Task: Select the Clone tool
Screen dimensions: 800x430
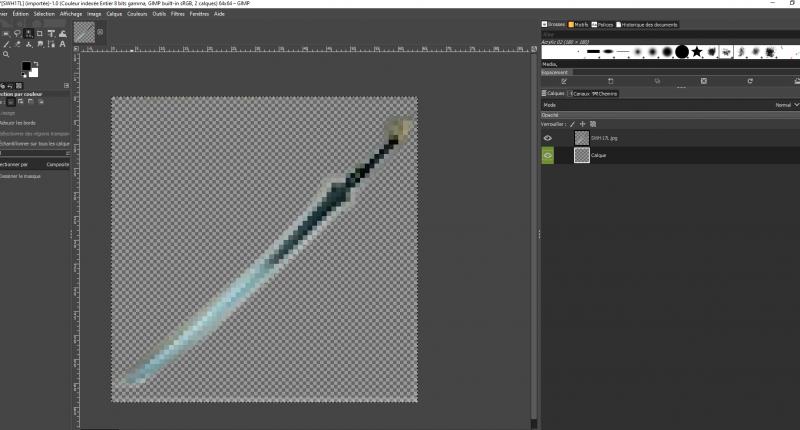Action: pos(29,45)
